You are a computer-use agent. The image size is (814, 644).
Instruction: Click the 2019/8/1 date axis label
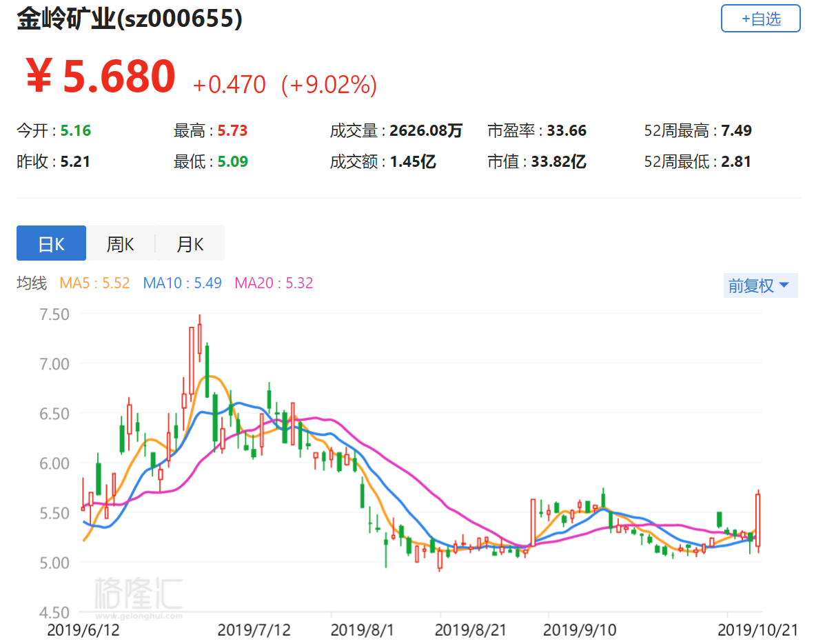pyautogui.click(x=363, y=630)
